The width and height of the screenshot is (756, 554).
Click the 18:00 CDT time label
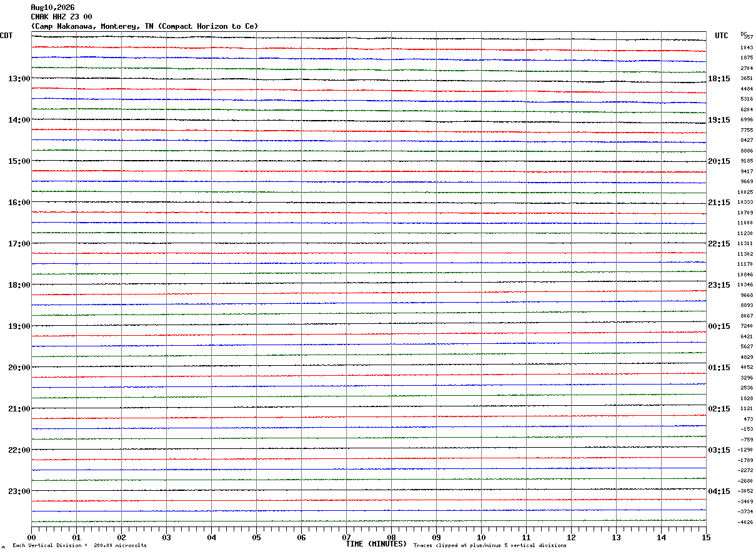click(19, 285)
